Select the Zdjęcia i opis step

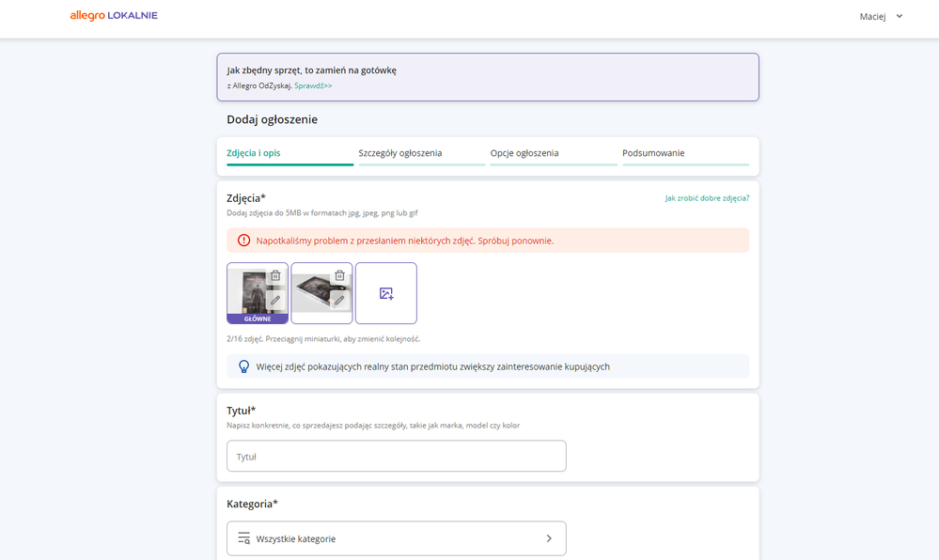point(254,153)
